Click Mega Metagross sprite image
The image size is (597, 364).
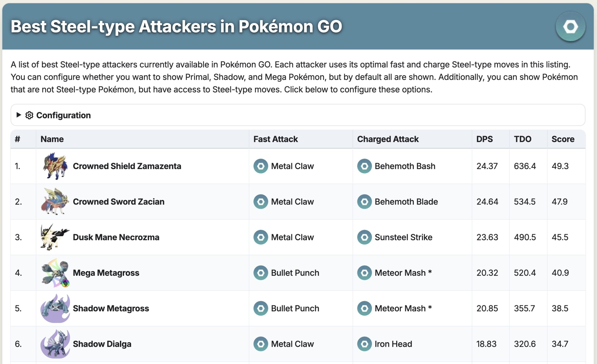tap(55, 273)
